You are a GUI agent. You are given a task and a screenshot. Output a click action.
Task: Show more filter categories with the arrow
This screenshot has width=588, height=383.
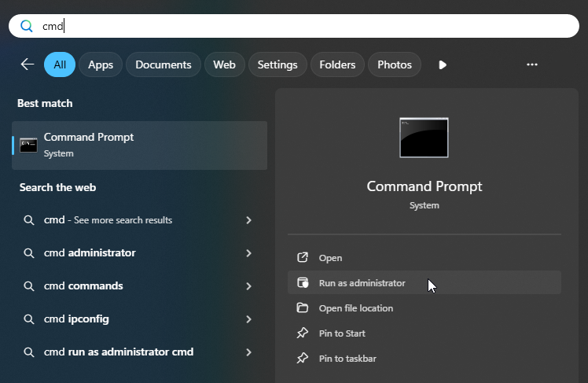pos(443,65)
